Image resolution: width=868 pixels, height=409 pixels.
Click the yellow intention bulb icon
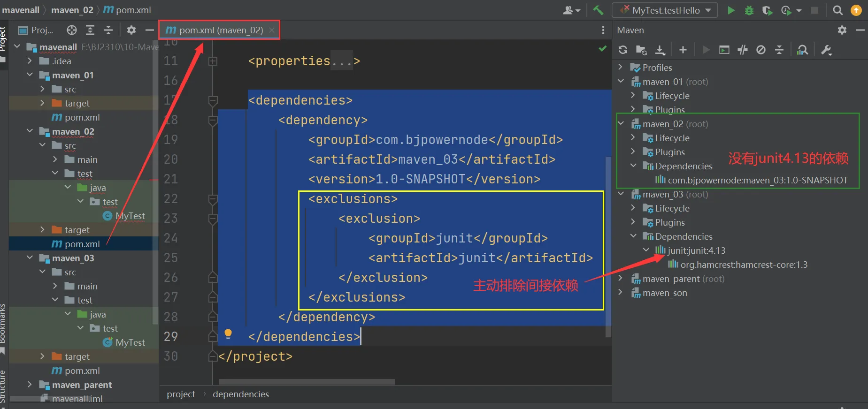(228, 333)
